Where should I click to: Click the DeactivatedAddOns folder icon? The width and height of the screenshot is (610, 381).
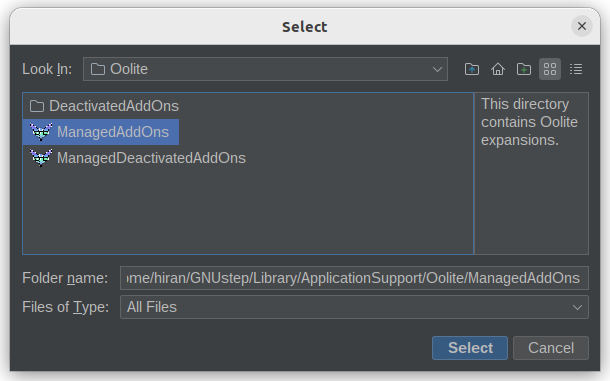pos(37,106)
